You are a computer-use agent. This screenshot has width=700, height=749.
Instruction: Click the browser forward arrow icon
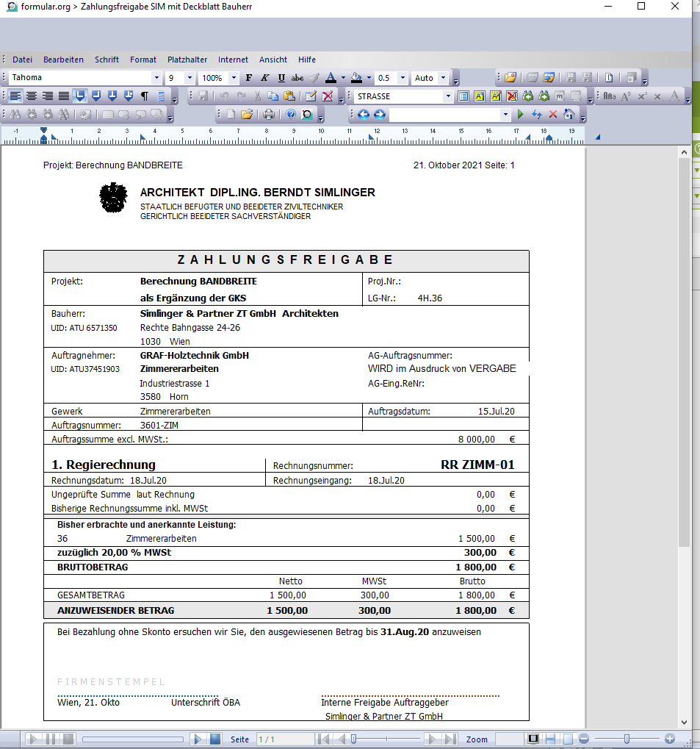(x=380, y=114)
